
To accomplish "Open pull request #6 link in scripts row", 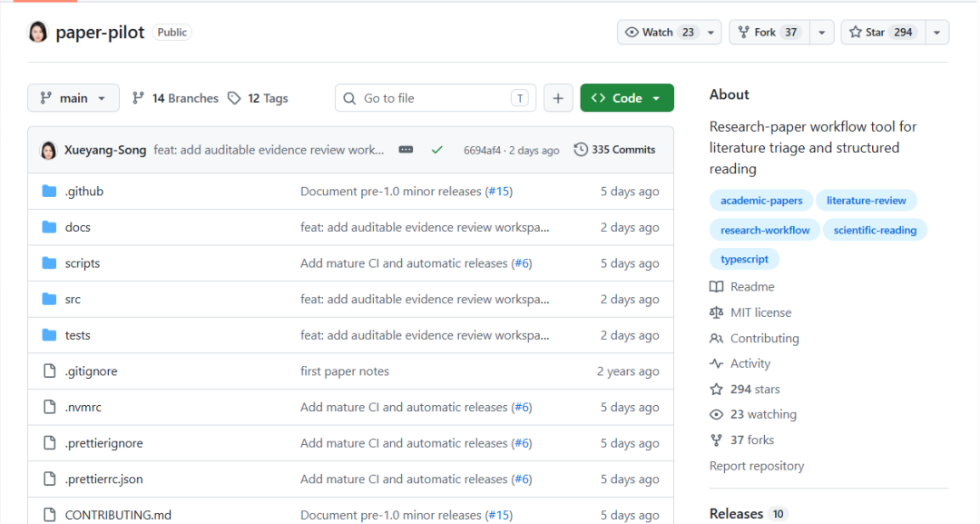I will (522, 263).
